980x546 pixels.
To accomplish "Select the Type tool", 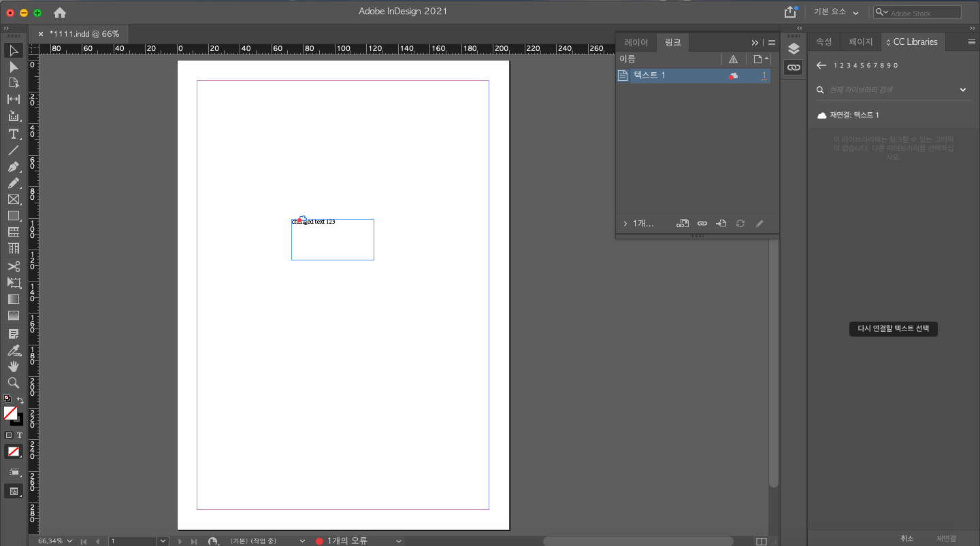I will pyautogui.click(x=13, y=134).
